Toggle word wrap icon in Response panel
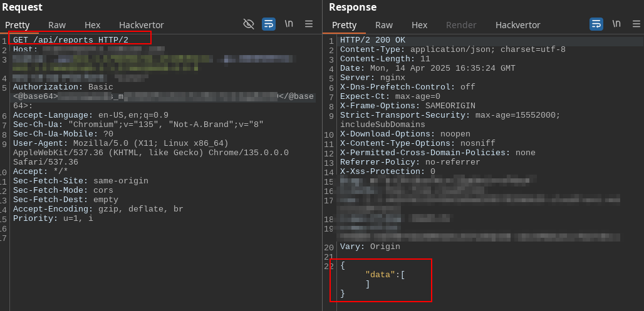644x311 pixels. coord(596,24)
